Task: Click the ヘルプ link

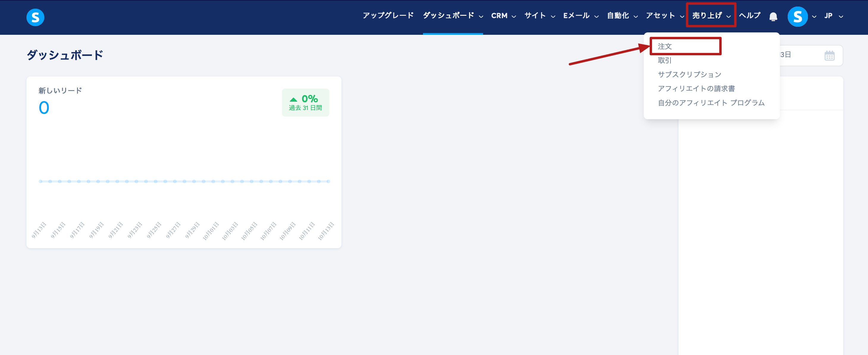Action: [749, 16]
